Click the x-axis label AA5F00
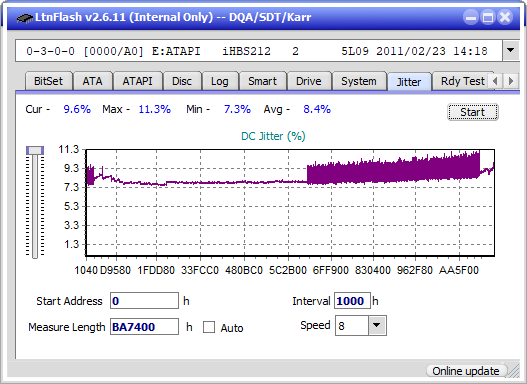The height and width of the screenshot is (384, 527). (458, 270)
